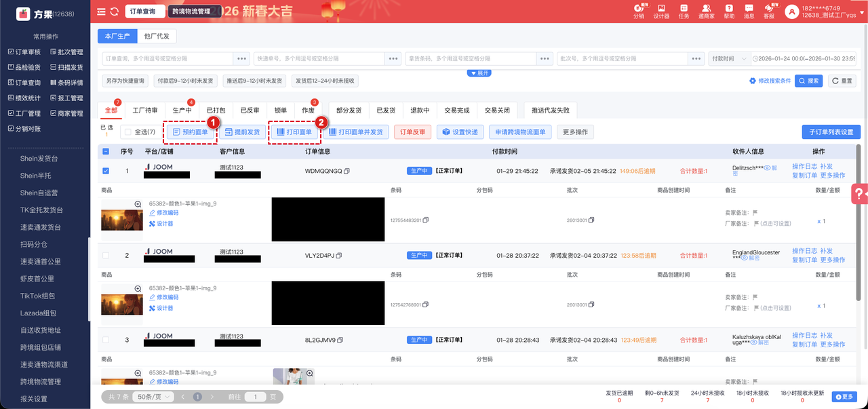Viewport: 868px width, 409px height.
Task: Collapse the sidebar with the hamburger icon
Action: pyautogui.click(x=101, y=12)
